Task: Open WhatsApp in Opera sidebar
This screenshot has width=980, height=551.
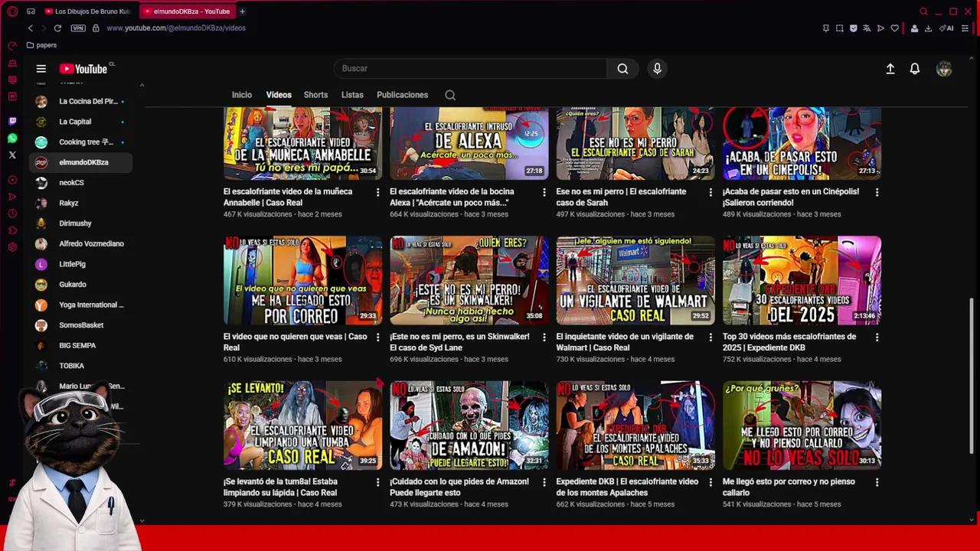Action: (x=12, y=139)
